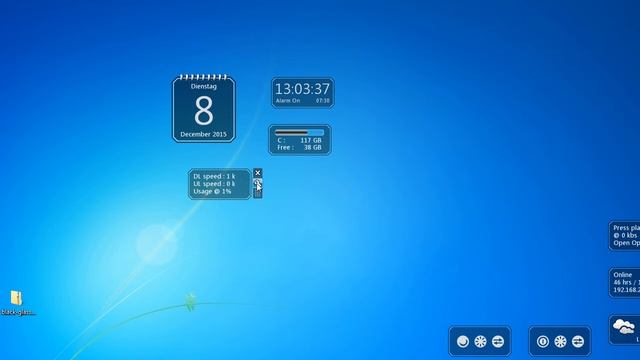Click the starburst icon beside the power icon
This screenshot has width=640, height=360.
560,341
